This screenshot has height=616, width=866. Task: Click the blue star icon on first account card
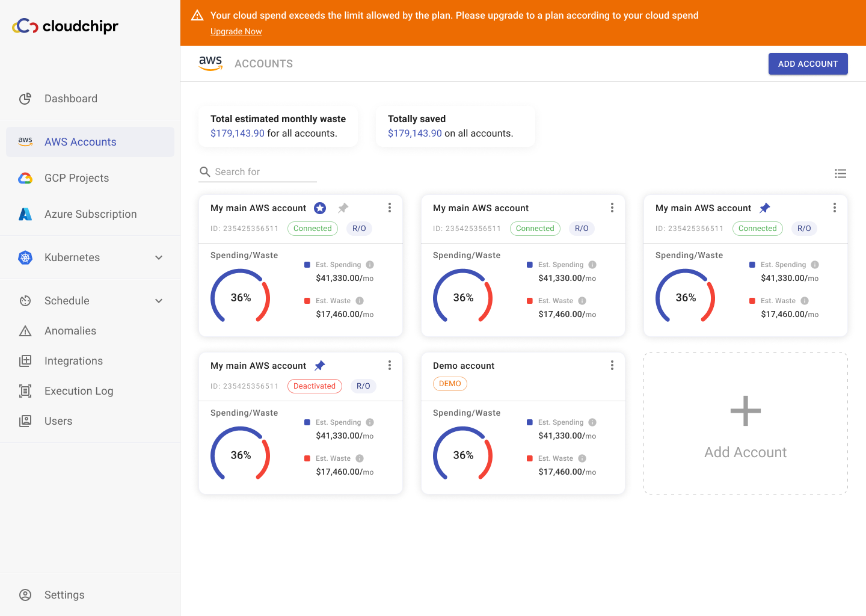pyautogui.click(x=320, y=208)
